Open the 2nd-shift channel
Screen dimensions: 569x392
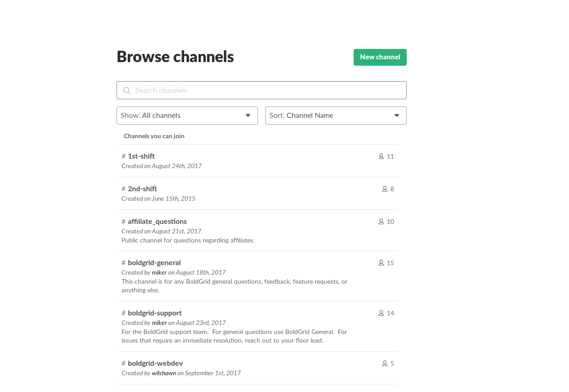pos(142,189)
